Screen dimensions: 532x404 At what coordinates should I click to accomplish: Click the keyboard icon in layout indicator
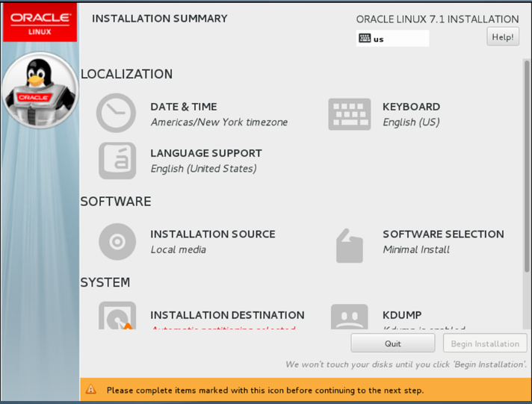tap(365, 38)
